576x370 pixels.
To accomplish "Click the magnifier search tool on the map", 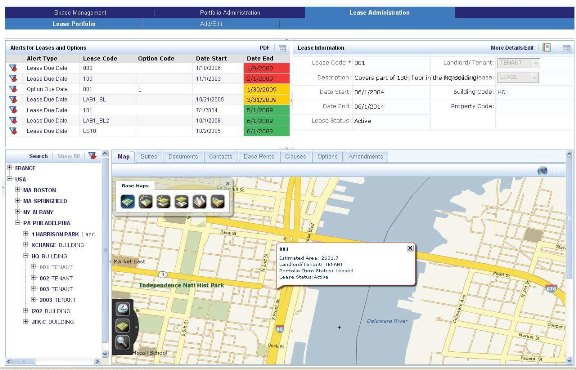I will point(122,342).
